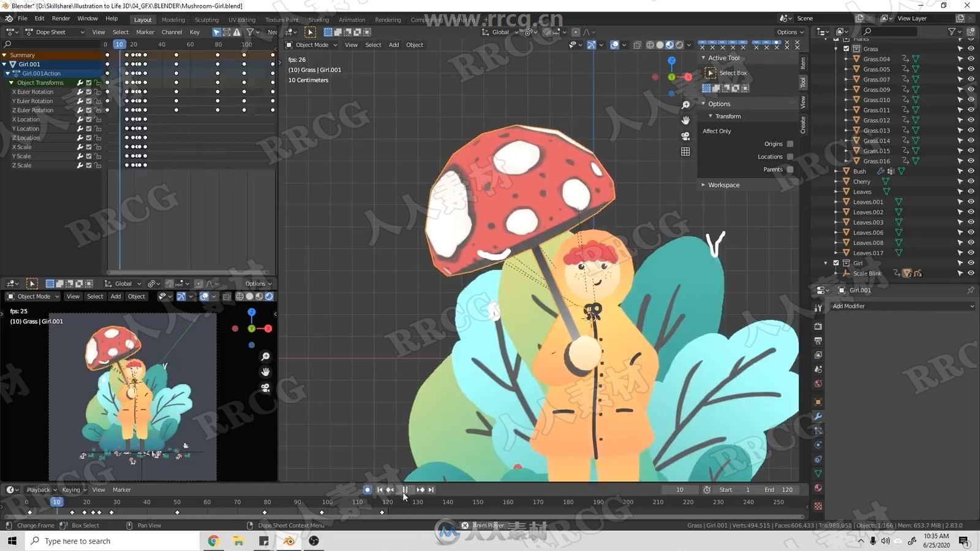The width and height of the screenshot is (980, 551).
Task: Open the Texture properties checker icon
Action: tap(818, 506)
